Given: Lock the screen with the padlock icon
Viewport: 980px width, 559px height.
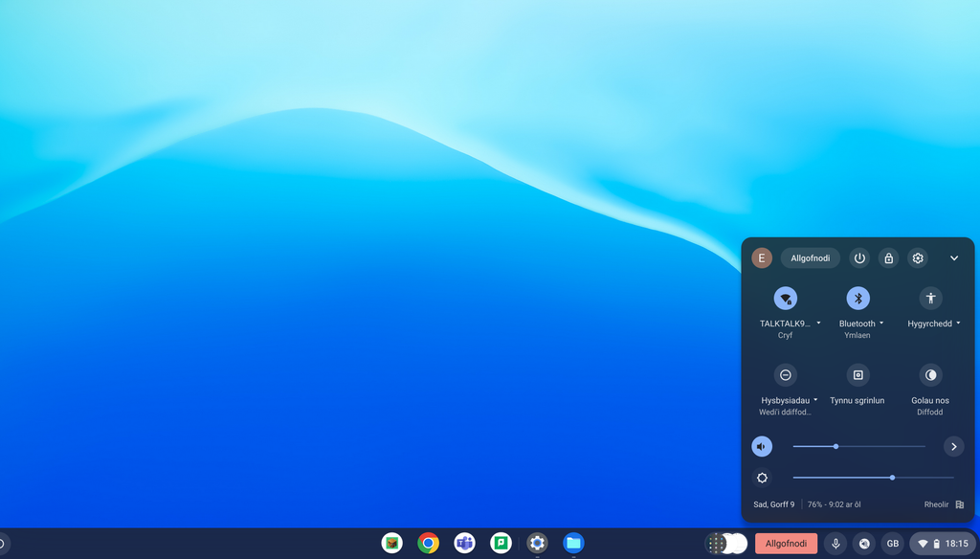Looking at the screenshot, I should tap(888, 257).
